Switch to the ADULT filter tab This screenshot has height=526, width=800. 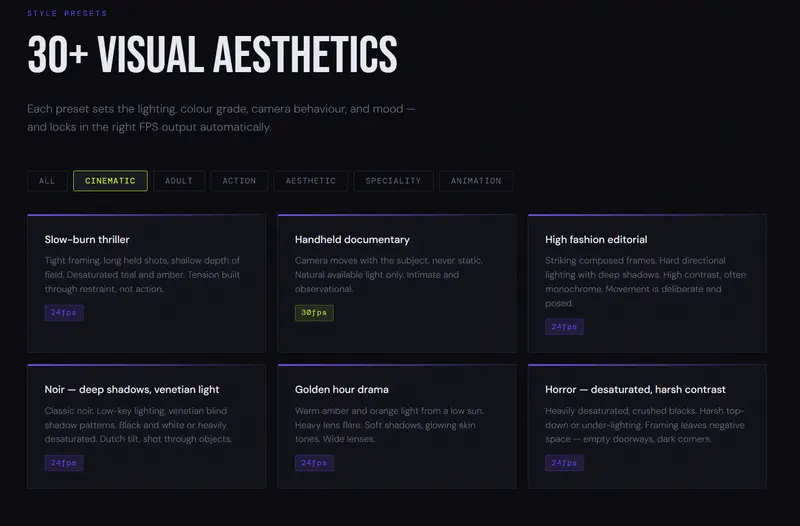[179, 181]
